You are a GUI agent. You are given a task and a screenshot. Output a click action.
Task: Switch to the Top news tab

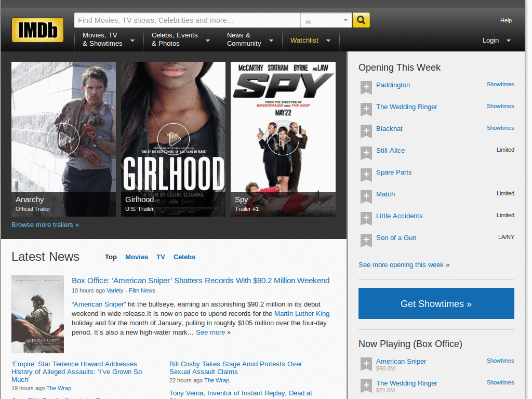coord(111,257)
